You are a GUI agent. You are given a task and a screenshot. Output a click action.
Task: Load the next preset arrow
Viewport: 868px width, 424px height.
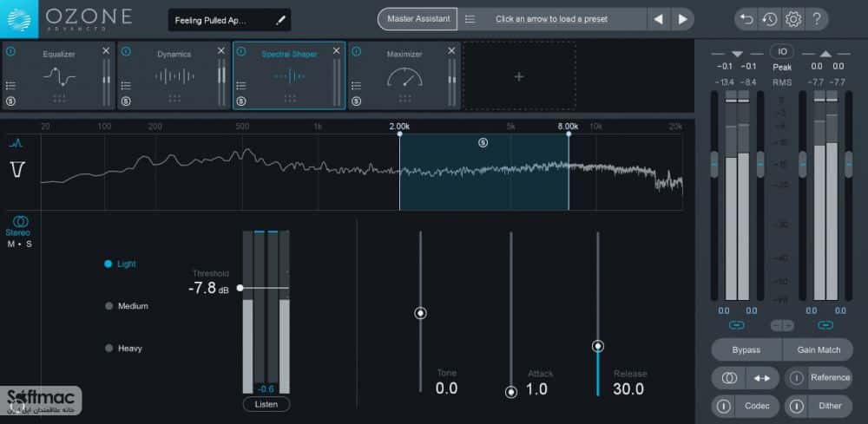tap(682, 19)
